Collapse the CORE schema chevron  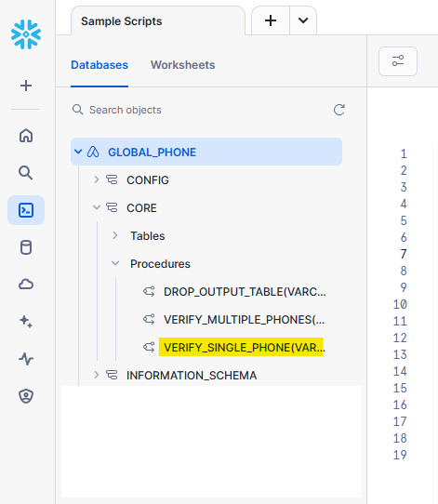(x=97, y=207)
